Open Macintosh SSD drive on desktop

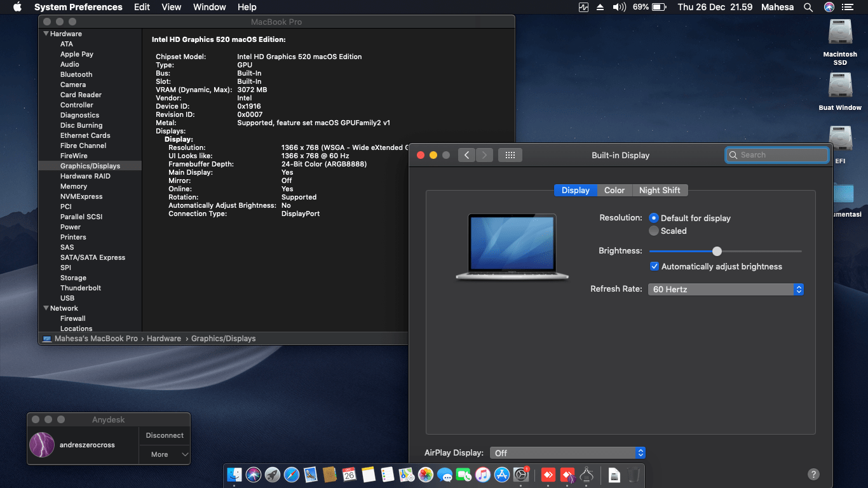click(x=840, y=42)
